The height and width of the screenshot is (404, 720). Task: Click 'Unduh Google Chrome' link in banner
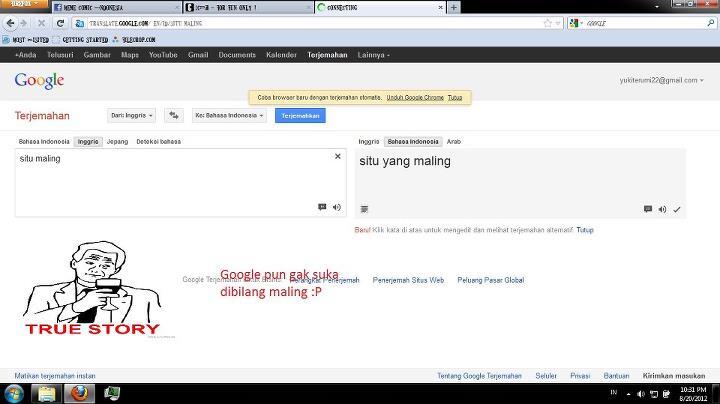415,97
